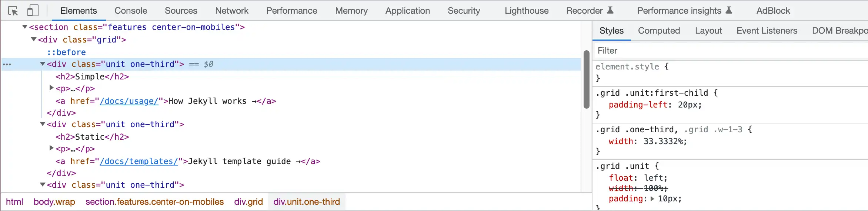Click the Recorder experimental flask icon
Image resolution: width=868 pixels, height=211 pixels.
pos(610,10)
